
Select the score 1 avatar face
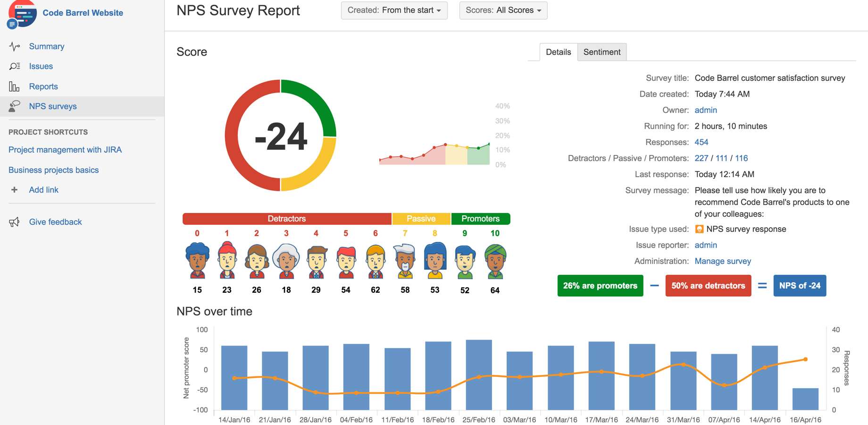(227, 260)
